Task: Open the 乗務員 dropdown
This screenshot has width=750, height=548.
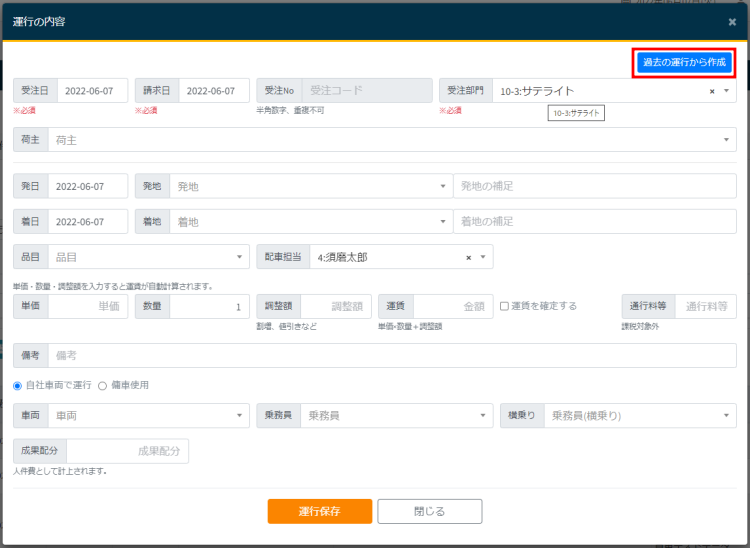Action: pos(395,415)
